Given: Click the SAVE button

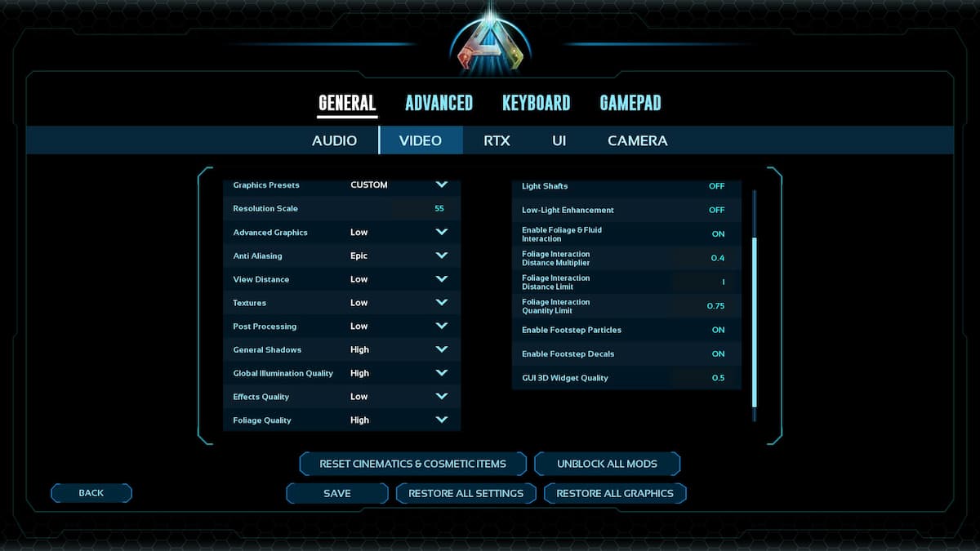Looking at the screenshot, I should click(336, 493).
